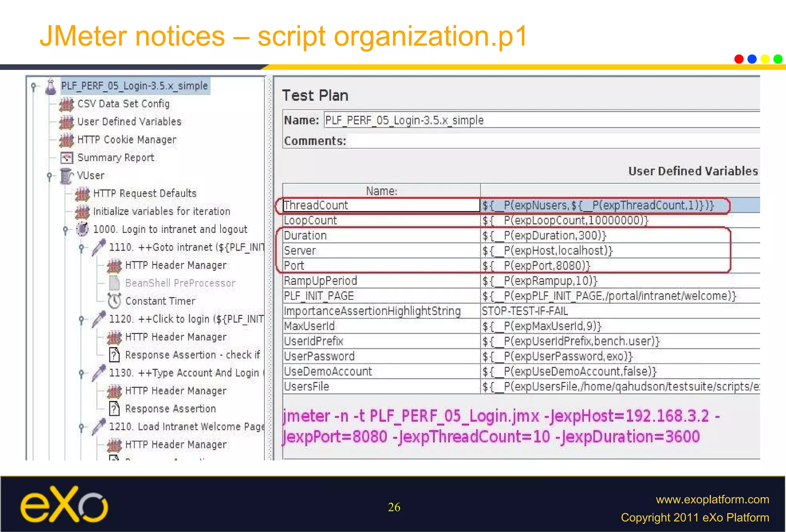
Task: Collapse the PLF_PERF_05_Login test plan root node
Action: 34,86
